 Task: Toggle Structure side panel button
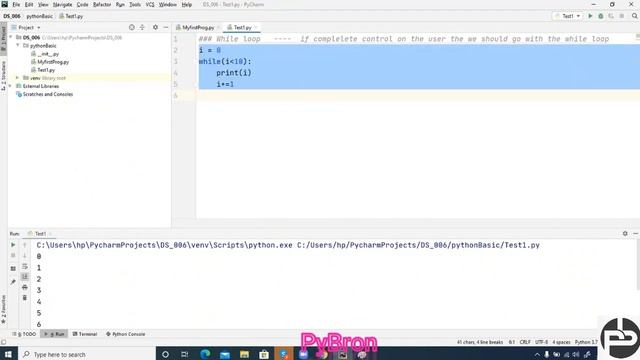[x=4, y=76]
